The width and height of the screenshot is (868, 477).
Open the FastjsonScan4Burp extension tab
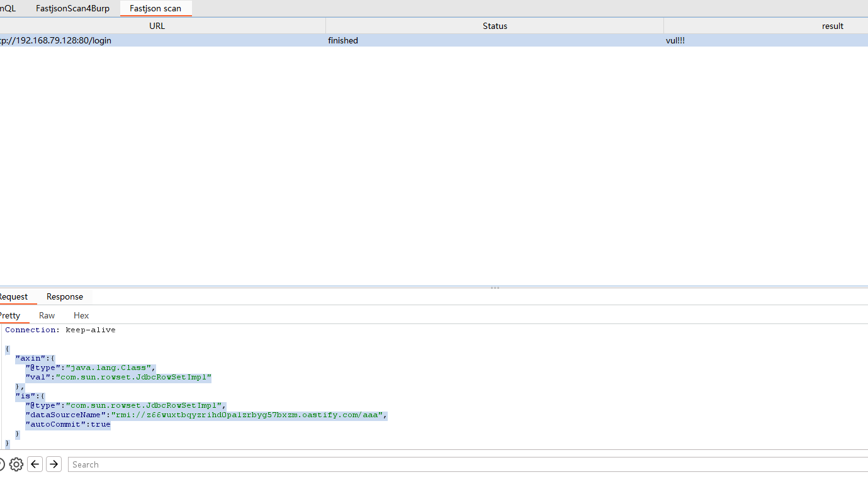point(72,8)
